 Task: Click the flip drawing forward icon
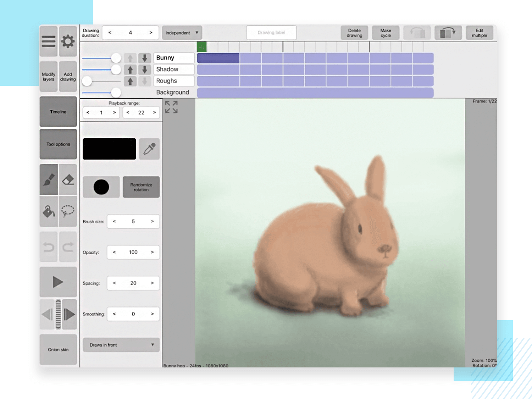(x=448, y=33)
